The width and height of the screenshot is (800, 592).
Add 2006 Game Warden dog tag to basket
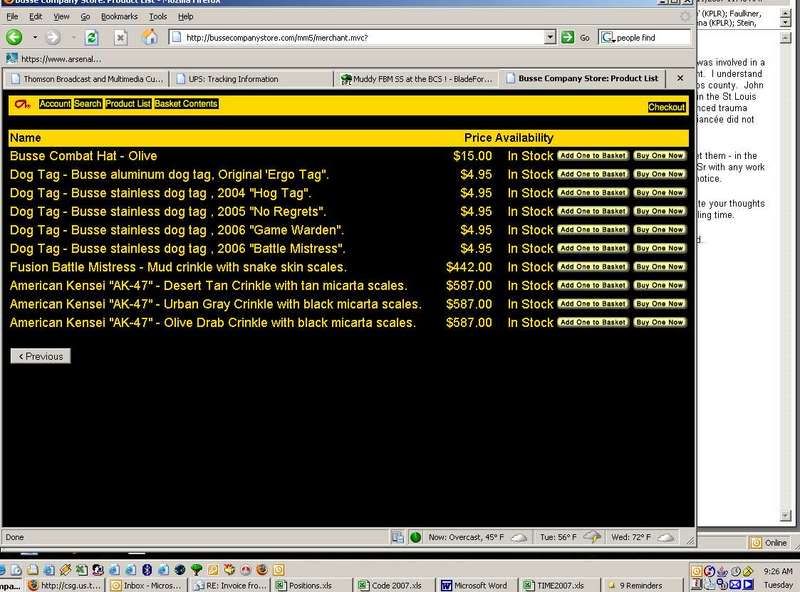tap(593, 230)
